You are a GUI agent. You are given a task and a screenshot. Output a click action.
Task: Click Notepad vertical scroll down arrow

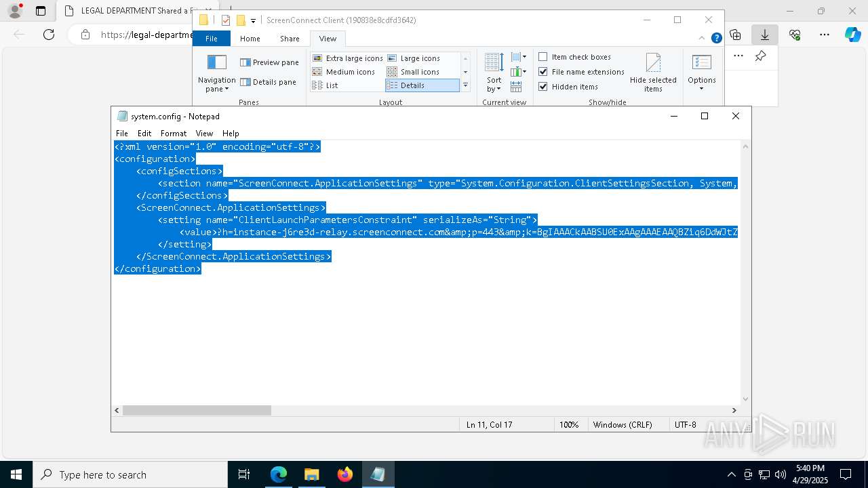[746, 399]
